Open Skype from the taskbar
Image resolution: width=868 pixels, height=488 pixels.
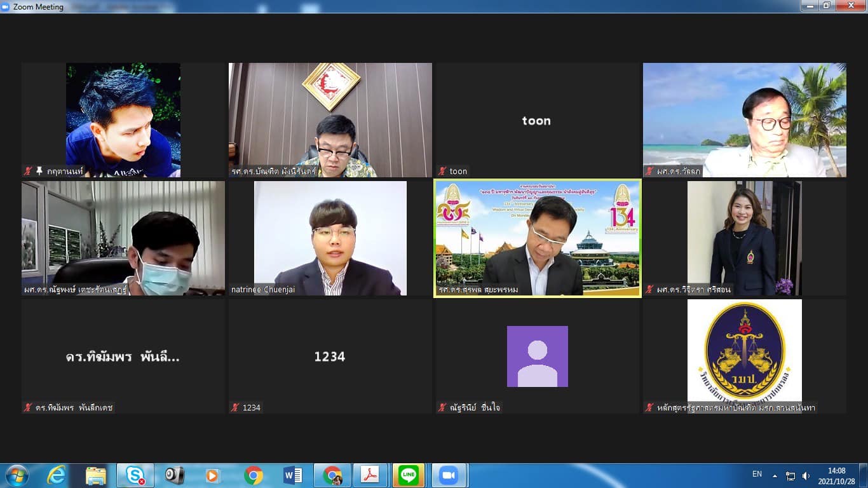pyautogui.click(x=135, y=475)
